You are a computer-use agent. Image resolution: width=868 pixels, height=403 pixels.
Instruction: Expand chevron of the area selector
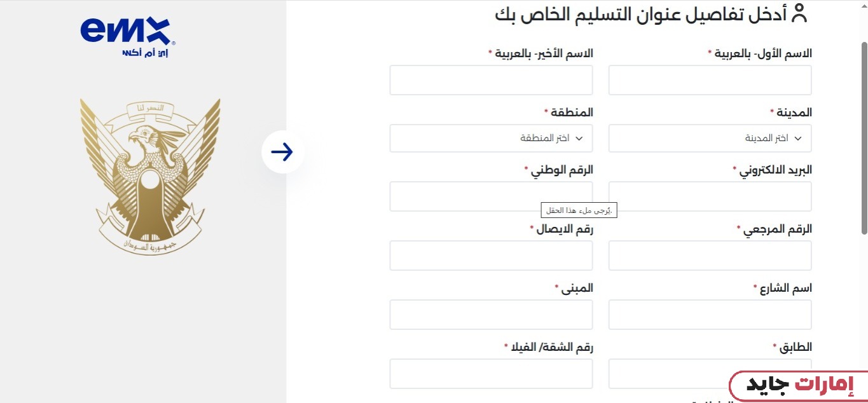coord(579,139)
